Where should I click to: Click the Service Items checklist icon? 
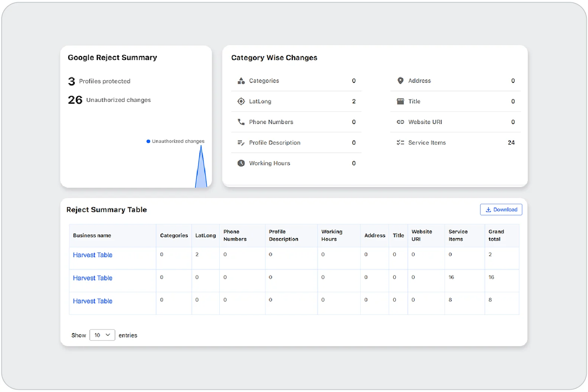pos(400,143)
